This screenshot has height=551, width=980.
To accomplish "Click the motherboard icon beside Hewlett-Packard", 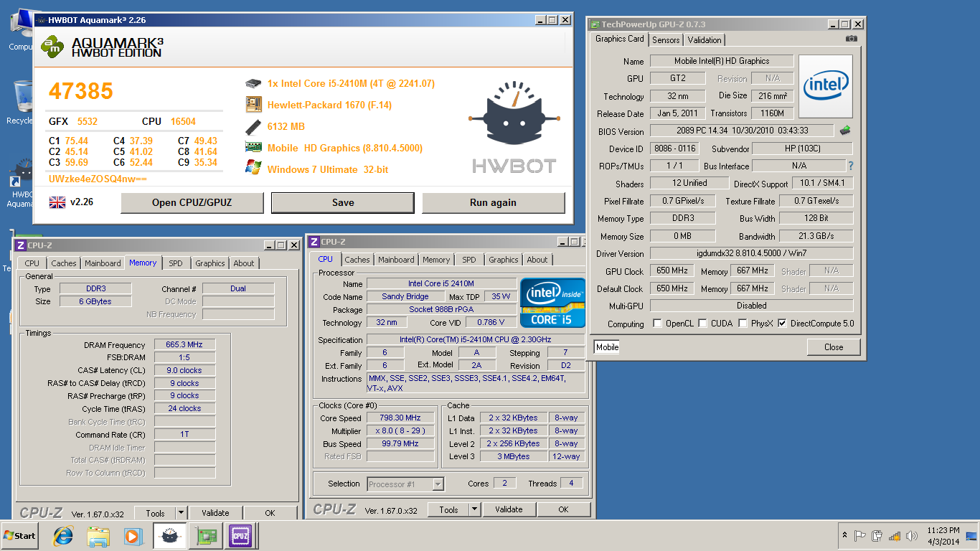I will [x=253, y=105].
